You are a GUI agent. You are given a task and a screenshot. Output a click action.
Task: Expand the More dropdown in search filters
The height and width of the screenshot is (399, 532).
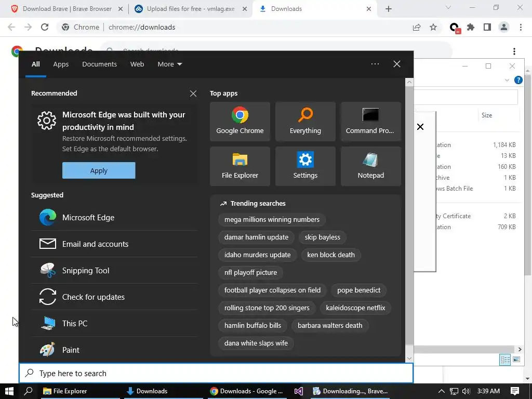[x=170, y=64]
